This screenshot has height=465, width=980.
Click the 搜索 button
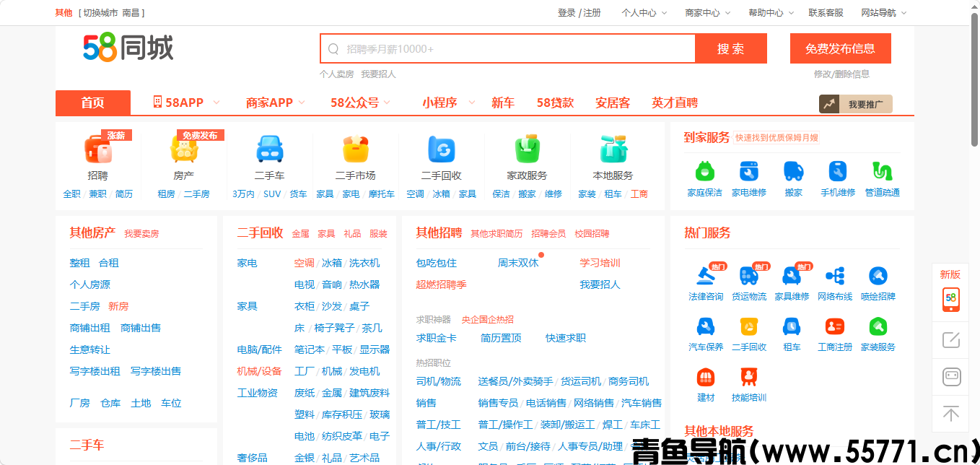[730, 48]
